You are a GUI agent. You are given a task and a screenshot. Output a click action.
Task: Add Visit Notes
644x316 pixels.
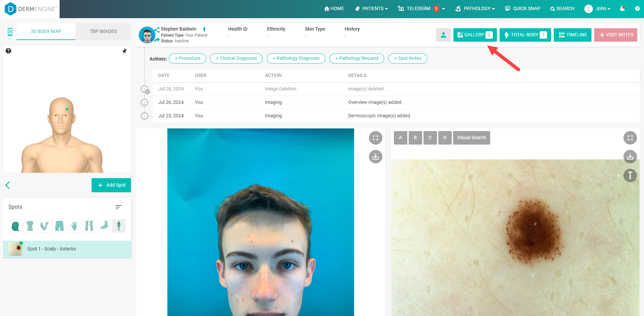coord(616,35)
